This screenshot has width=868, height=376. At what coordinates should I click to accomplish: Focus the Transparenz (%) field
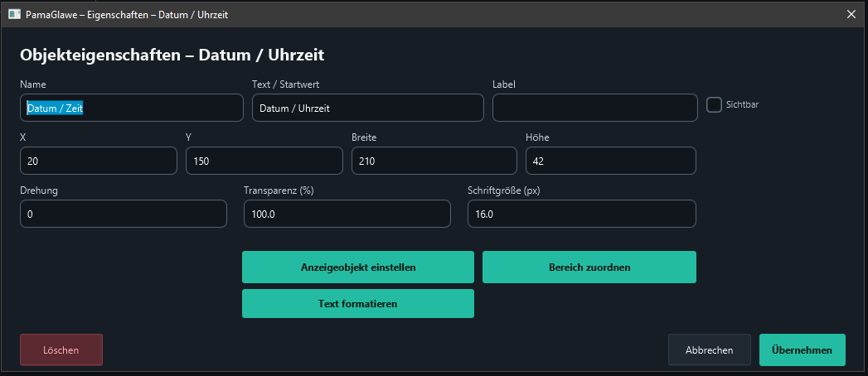[347, 214]
